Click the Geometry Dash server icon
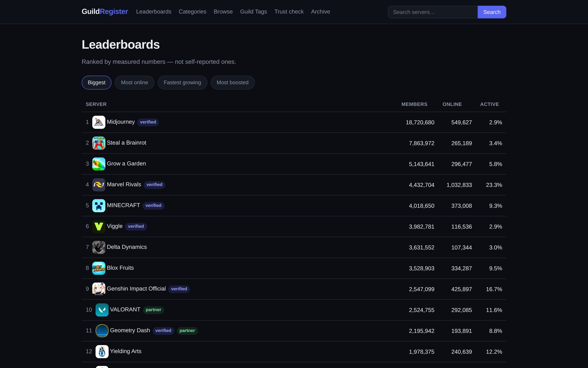Image resolution: width=588 pixels, height=368 pixels. 102,331
